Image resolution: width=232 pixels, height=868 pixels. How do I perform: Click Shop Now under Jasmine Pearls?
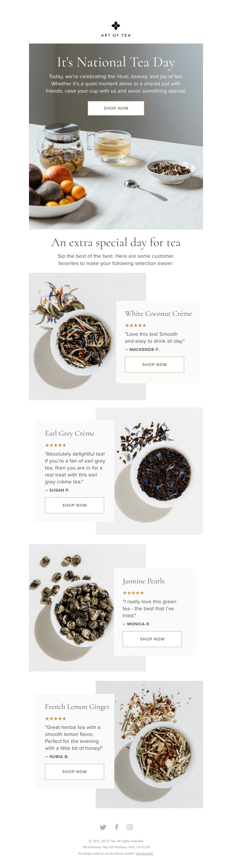[152, 639]
